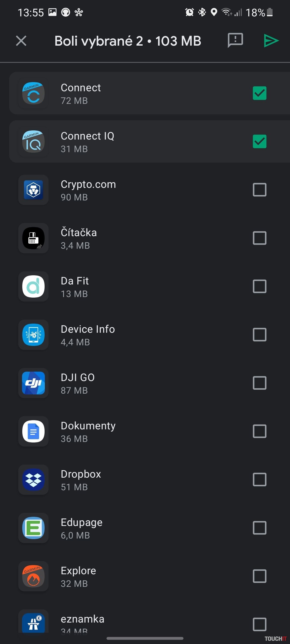Tap the alarm icon in status bar
Image resolution: width=290 pixels, height=644 pixels.
[189, 12]
